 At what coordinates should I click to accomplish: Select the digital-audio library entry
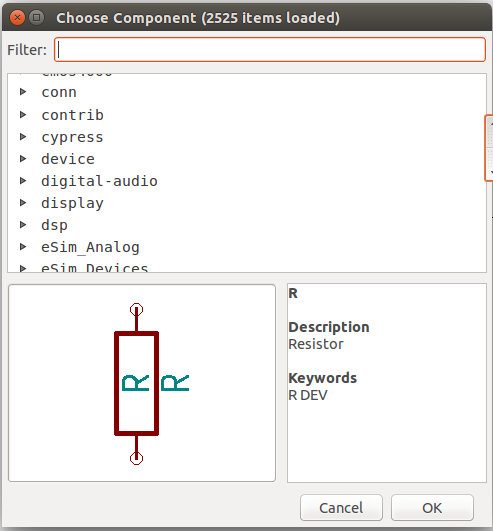point(99,181)
